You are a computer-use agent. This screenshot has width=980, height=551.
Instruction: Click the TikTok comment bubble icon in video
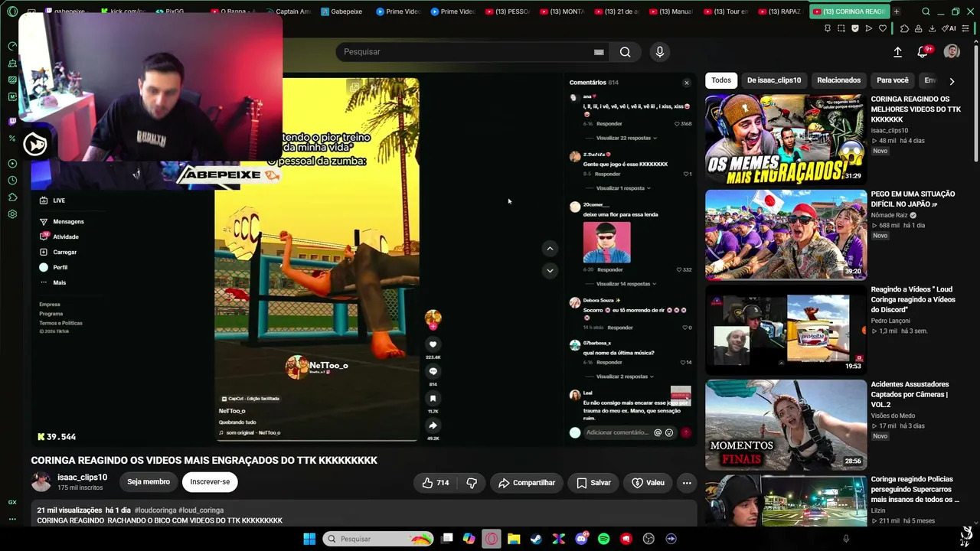433,371
